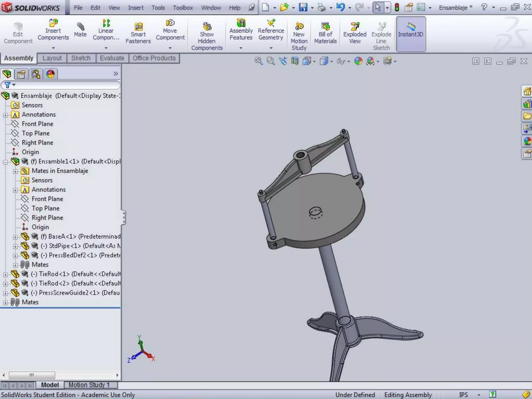Click the Rebuild traffic light icon
This screenshot has width=532, height=399.
[397, 7]
